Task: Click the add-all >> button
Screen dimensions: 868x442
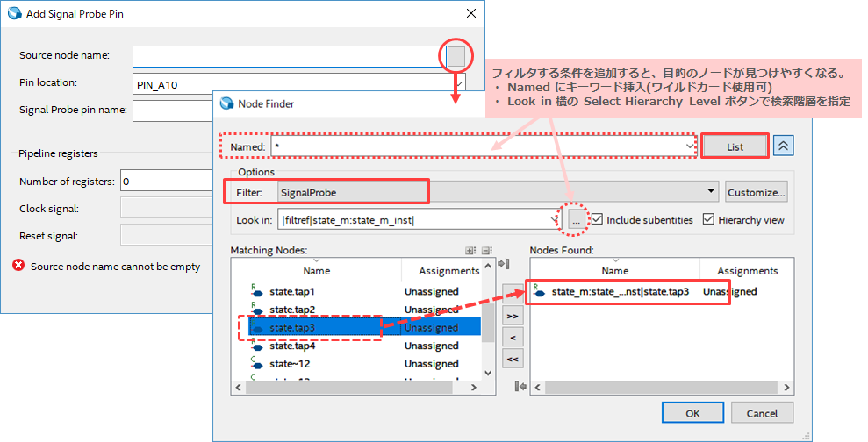Action: click(x=513, y=316)
